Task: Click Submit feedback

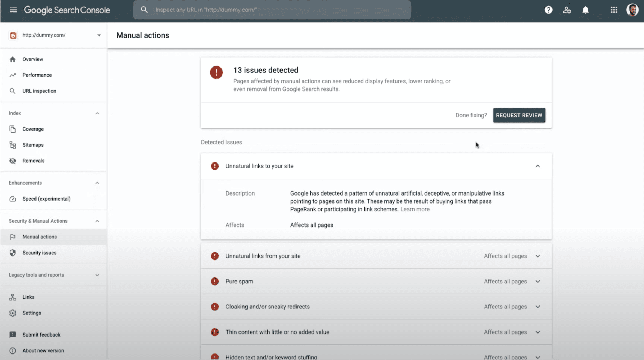Action: click(x=53, y=335)
